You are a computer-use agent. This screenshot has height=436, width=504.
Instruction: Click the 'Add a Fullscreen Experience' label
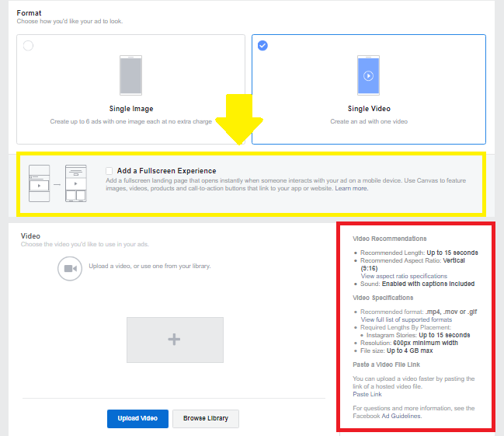(166, 171)
